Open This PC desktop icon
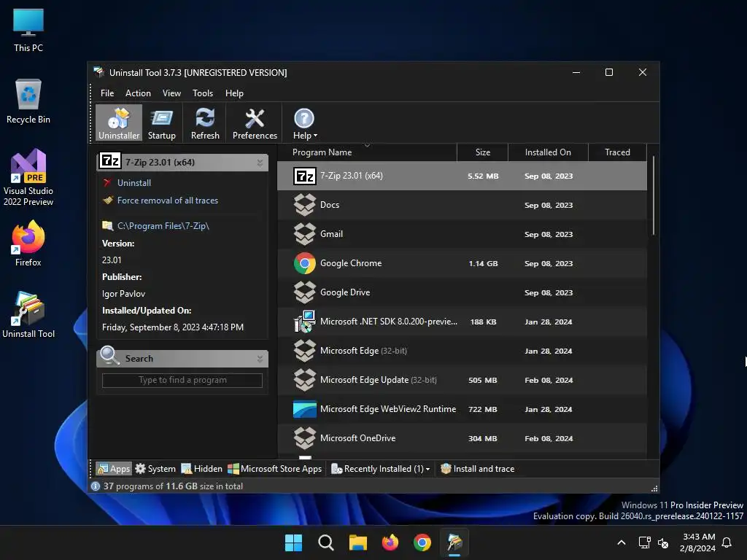This screenshot has width=747, height=560. click(x=28, y=30)
